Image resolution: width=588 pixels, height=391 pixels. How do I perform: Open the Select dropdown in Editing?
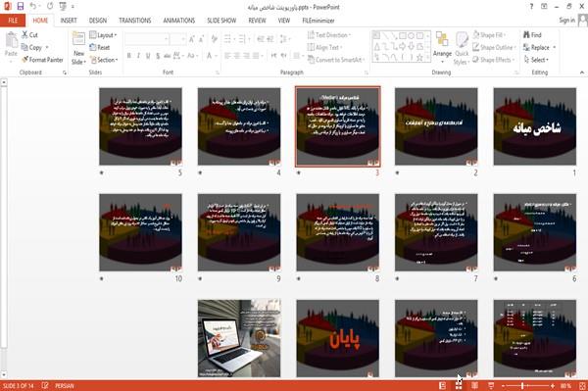536,60
